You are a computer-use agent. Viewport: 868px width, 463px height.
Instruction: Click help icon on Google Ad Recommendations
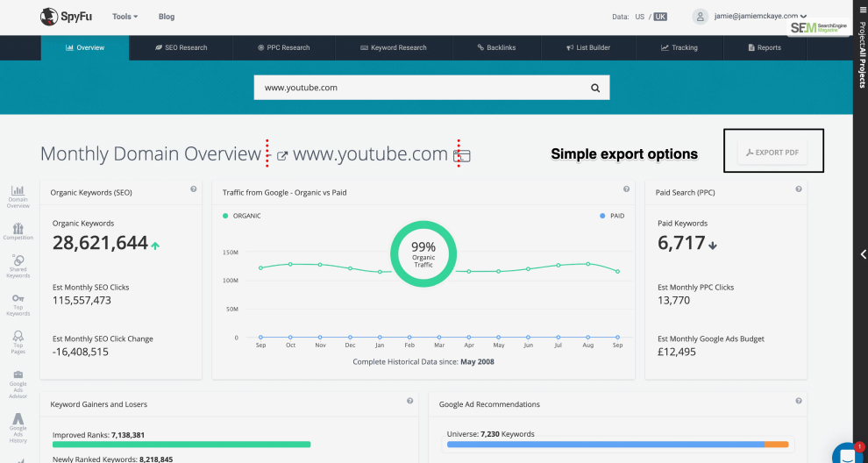point(798,401)
